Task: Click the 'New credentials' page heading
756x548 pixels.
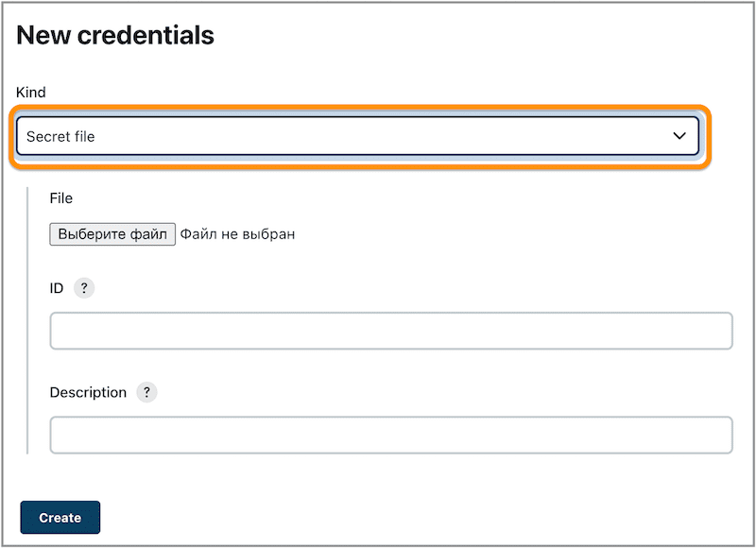Action: click(115, 36)
